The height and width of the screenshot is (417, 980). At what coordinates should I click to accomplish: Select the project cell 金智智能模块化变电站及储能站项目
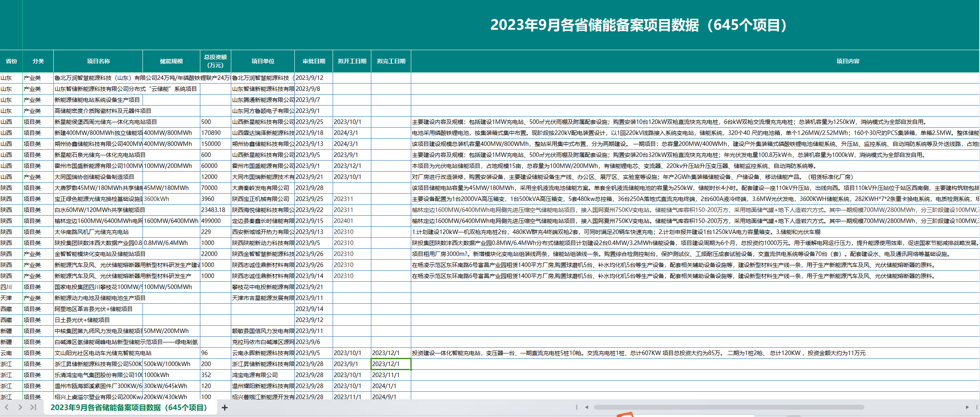point(98,254)
